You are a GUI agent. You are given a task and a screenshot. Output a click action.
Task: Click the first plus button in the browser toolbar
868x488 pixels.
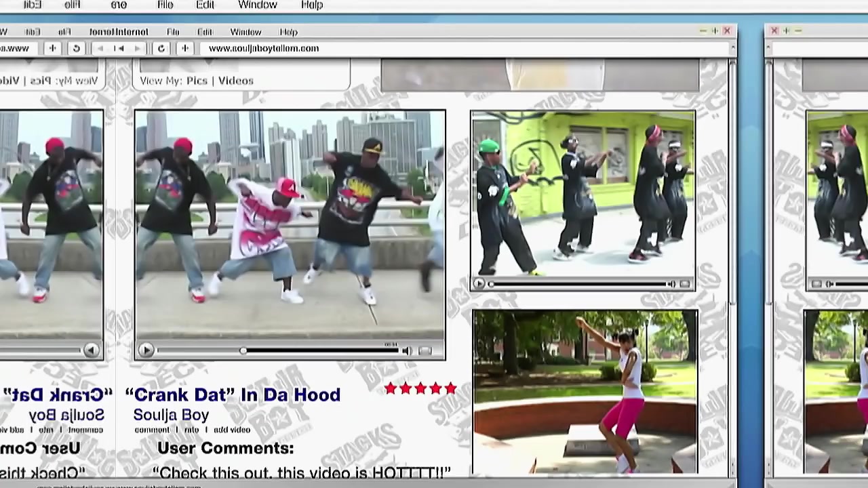coord(52,48)
